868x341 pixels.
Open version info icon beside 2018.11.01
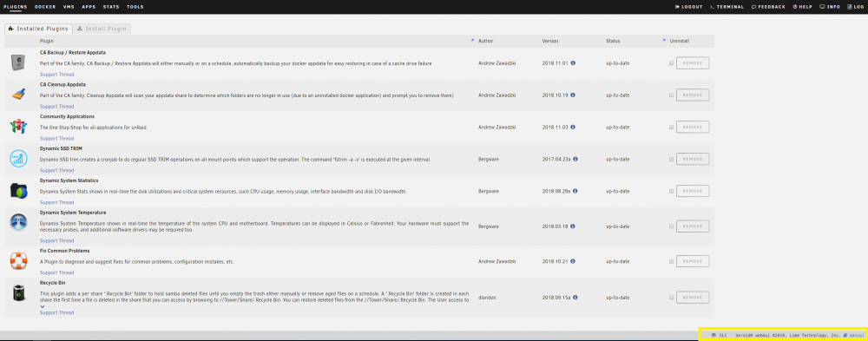573,63
